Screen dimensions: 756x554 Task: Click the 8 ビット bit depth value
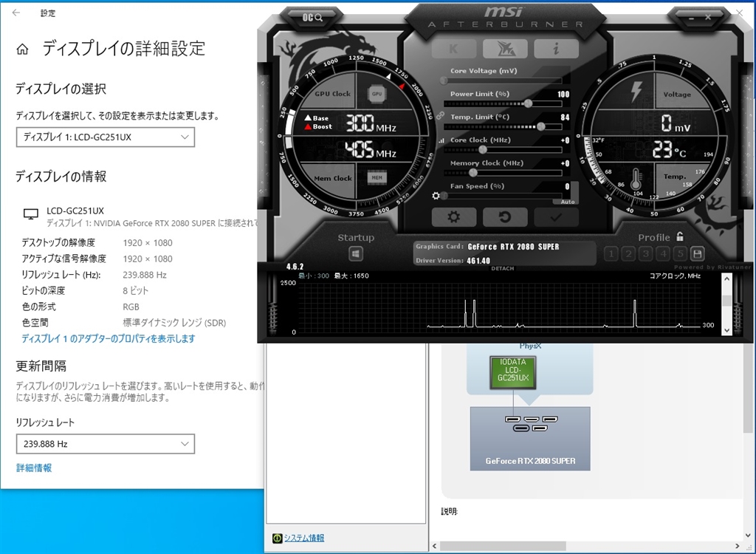136,291
